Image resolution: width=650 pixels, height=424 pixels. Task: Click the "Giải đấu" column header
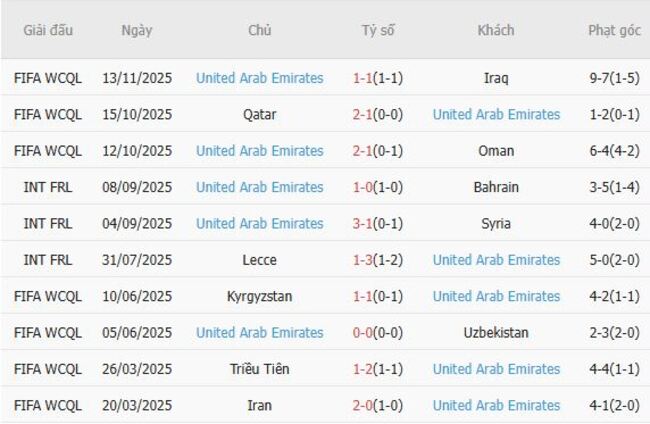point(49,30)
